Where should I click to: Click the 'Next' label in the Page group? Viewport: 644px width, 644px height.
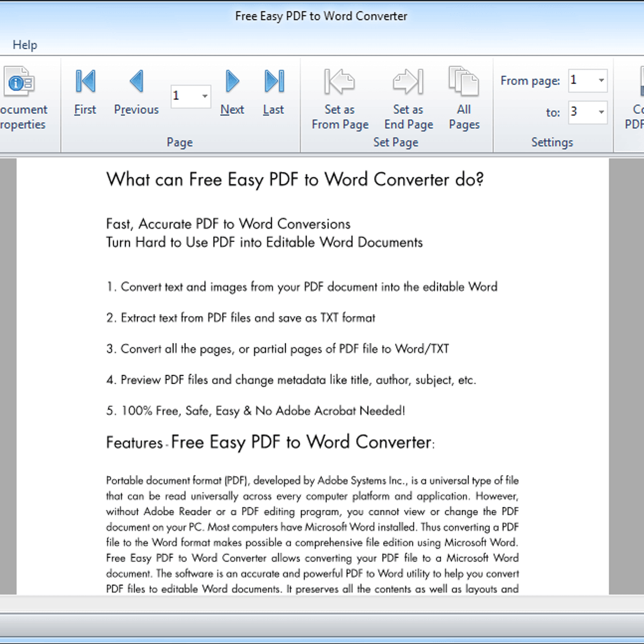[x=232, y=109]
